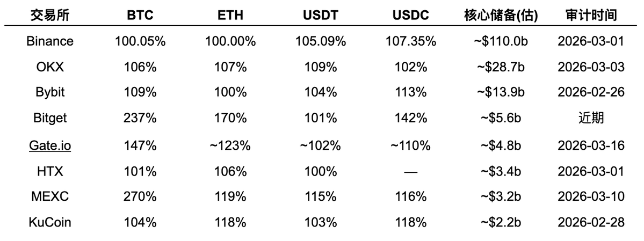Select MEXC's 270% BTC value
The image size is (644, 241).
coord(140,197)
